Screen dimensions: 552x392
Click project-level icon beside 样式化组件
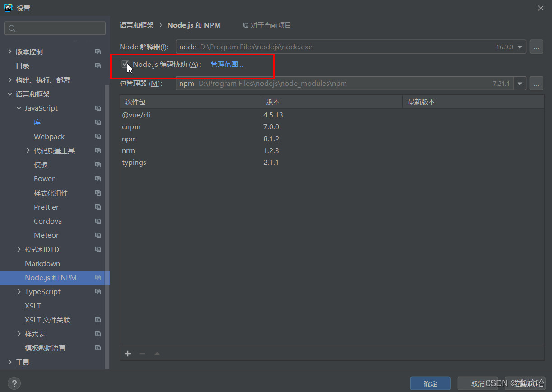[x=98, y=193]
